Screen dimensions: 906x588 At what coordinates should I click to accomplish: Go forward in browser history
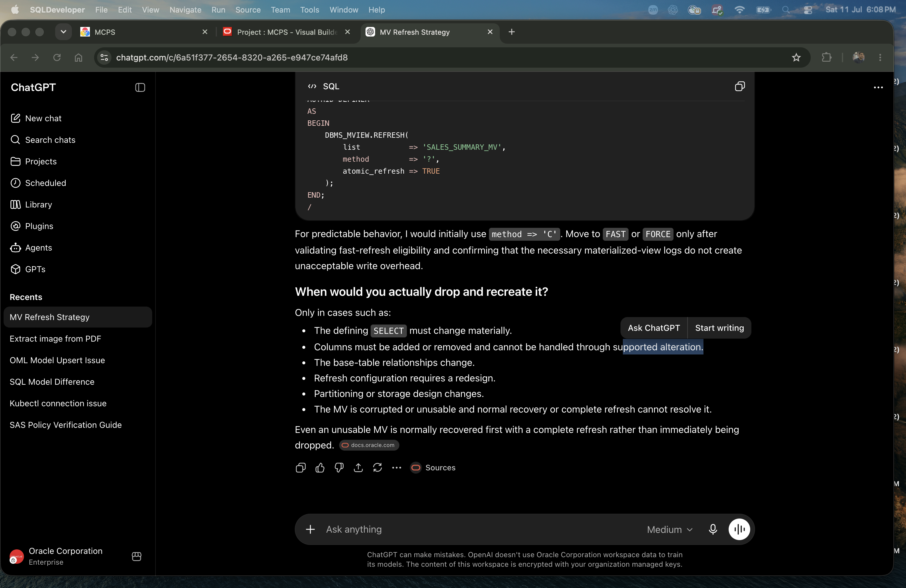pos(35,57)
